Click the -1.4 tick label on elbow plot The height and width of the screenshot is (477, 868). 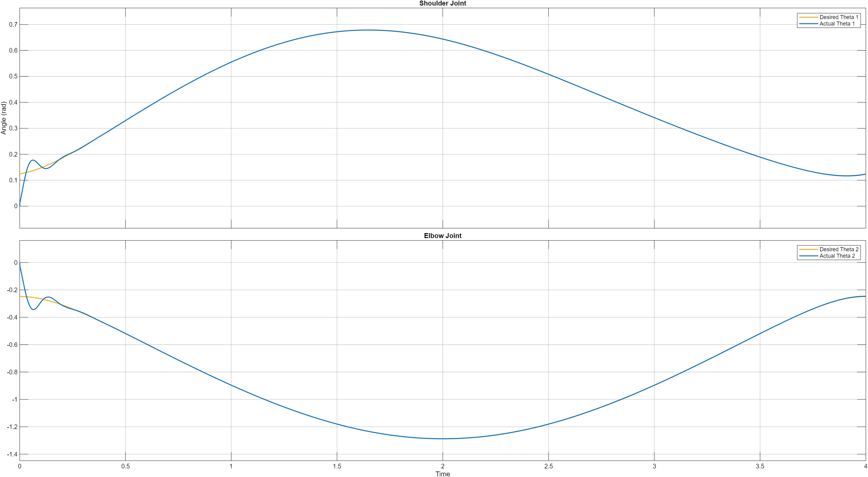(12, 454)
